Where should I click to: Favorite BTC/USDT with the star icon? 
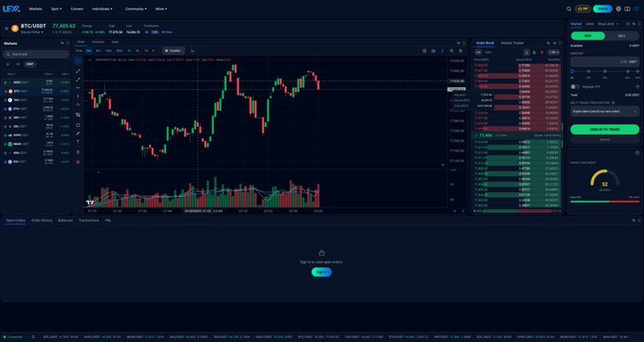(7, 28)
